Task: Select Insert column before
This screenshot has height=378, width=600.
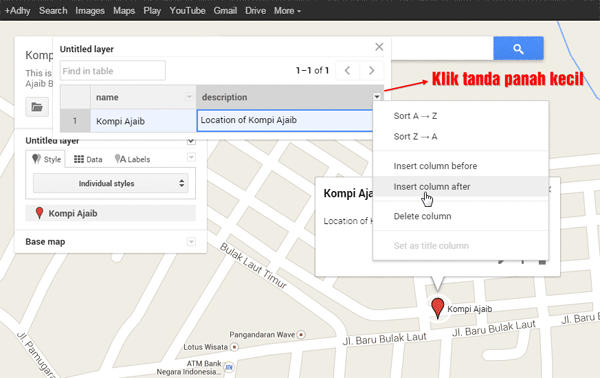Action: pos(461,166)
